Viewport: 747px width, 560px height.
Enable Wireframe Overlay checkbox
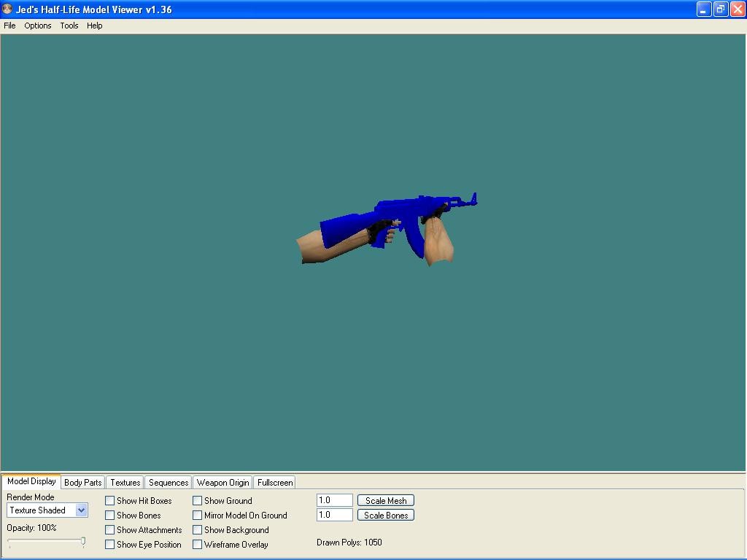(197, 544)
